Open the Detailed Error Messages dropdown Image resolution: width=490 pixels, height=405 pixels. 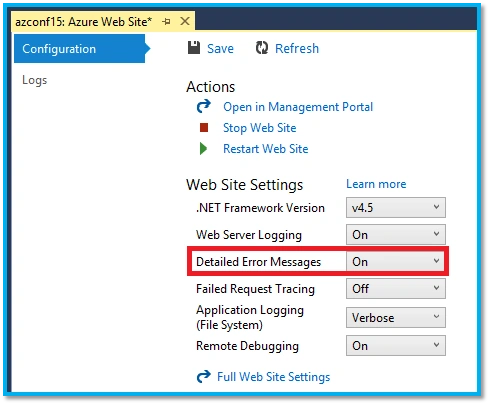tap(396, 262)
